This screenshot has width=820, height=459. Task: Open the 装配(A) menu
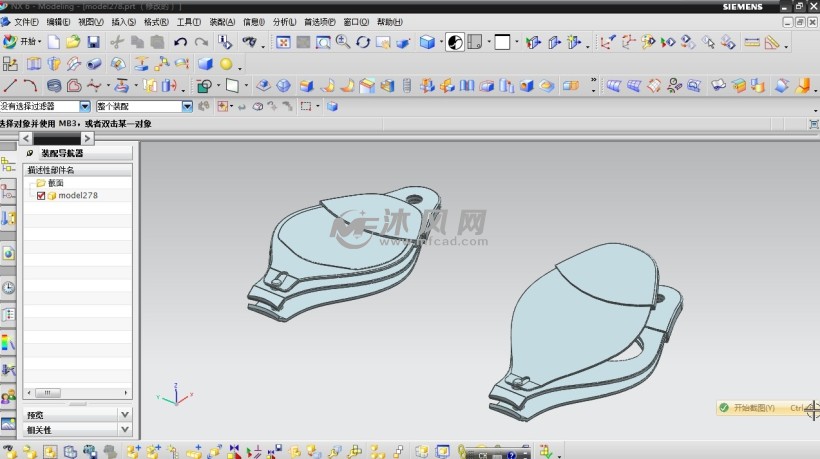222,21
